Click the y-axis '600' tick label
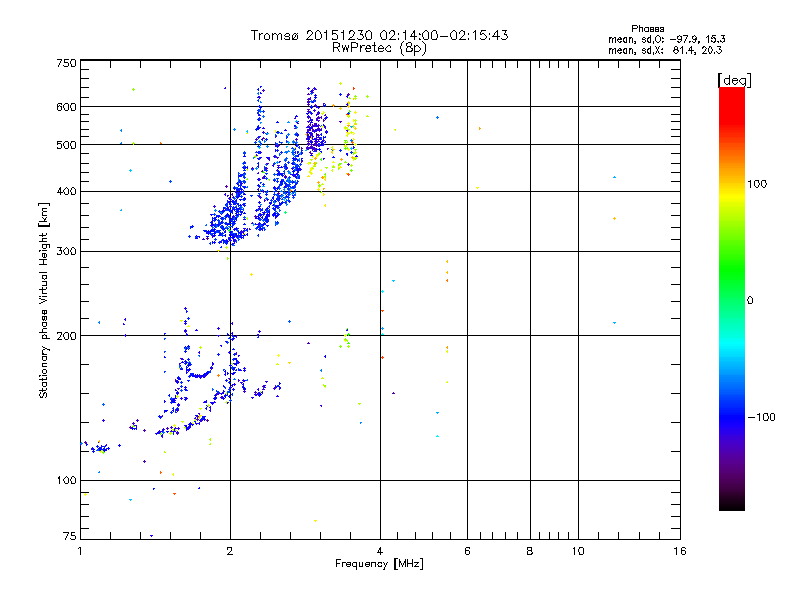This screenshot has width=800, height=600. click(x=67, y=107)
